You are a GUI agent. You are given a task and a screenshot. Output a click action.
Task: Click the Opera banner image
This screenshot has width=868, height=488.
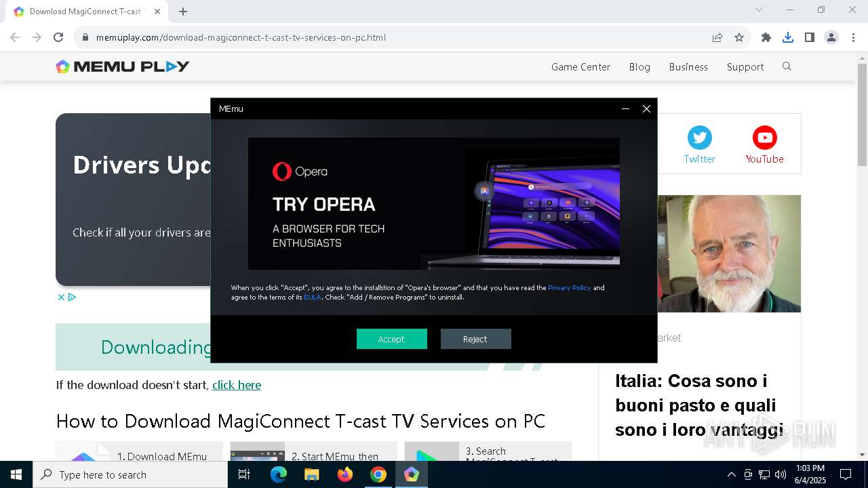point(434,204)
